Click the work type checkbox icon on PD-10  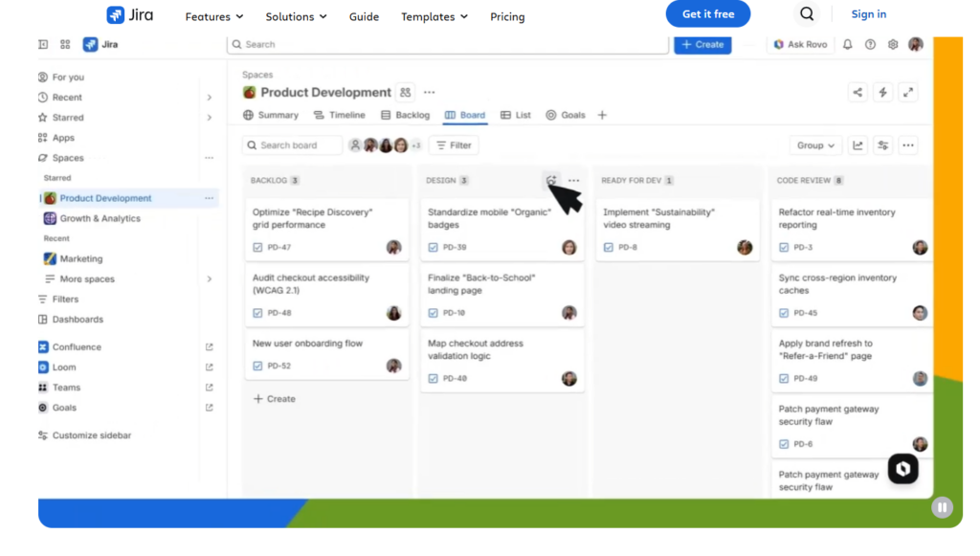click(x=434, y=313)
